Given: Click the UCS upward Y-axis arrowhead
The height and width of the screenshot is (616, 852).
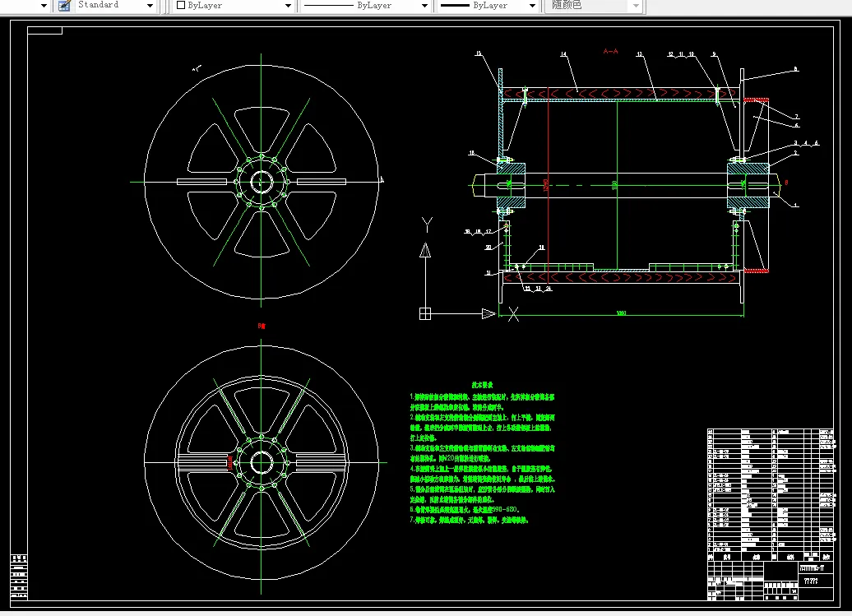Looking at the screenshot, I should click(425, 250).
